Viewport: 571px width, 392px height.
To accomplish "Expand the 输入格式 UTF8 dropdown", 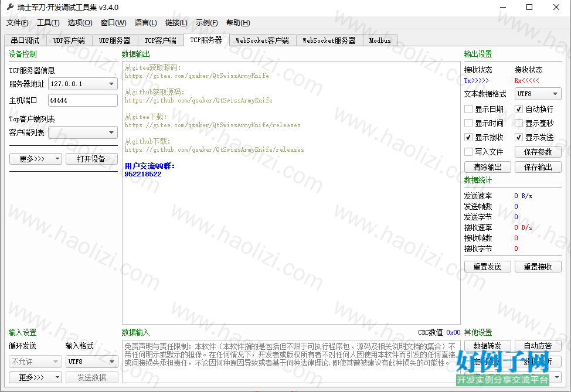I will tap(92, 362).
